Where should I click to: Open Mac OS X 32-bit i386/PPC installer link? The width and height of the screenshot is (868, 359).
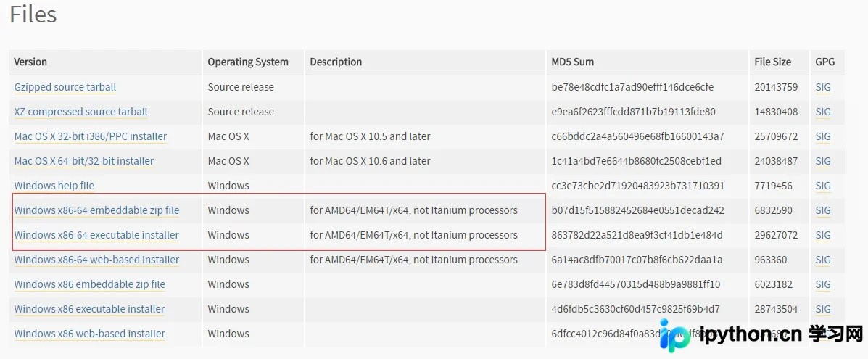[x=90, y=136]
